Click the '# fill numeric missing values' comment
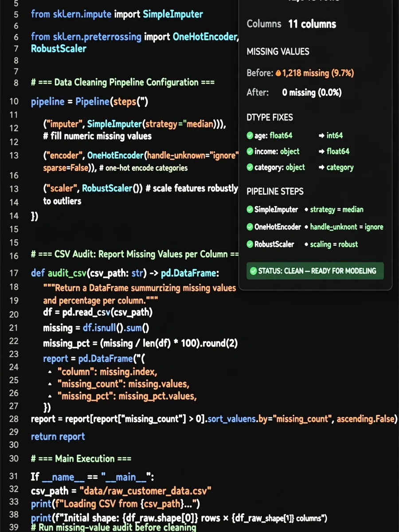The image size is (399, 532). pyautogui.click(x=98, y=136)
